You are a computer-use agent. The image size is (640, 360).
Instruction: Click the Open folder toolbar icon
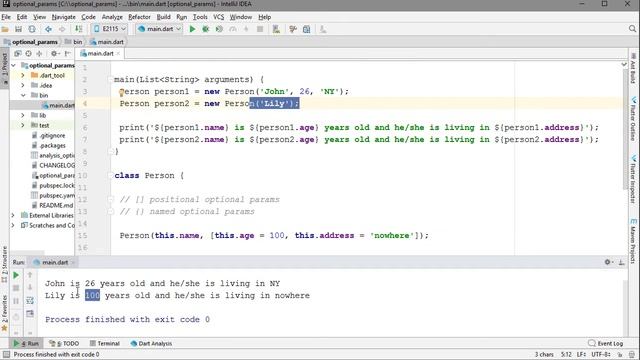point(5,29)
